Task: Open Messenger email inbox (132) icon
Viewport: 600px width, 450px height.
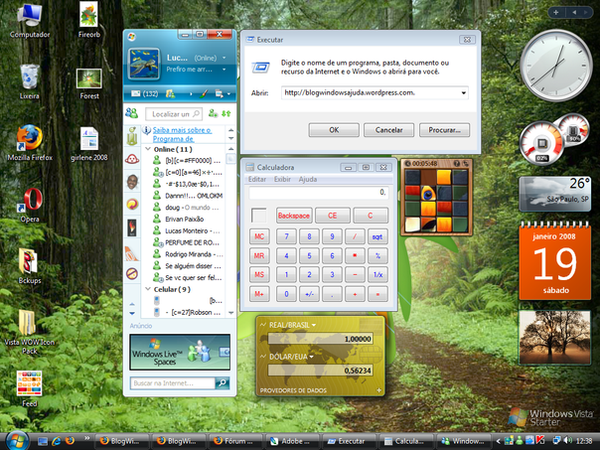Action: click(x=144, y=94)
